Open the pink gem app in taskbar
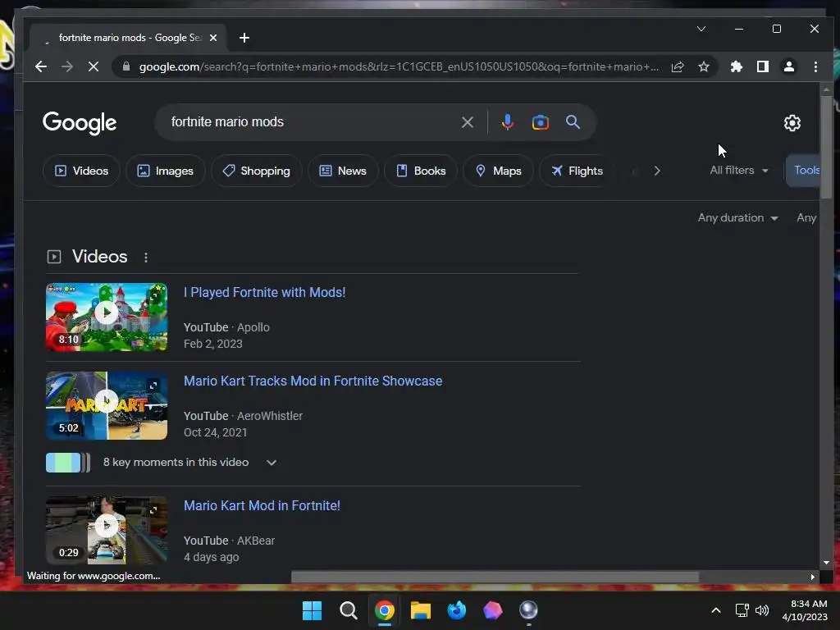The width and height of the screenshot is (840, 630). [493, 610]
